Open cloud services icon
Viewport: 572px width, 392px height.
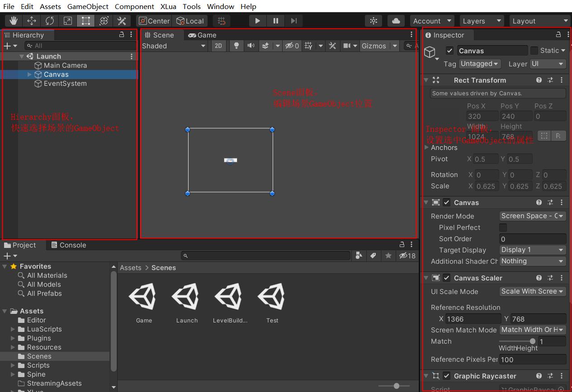pos(396,21)
